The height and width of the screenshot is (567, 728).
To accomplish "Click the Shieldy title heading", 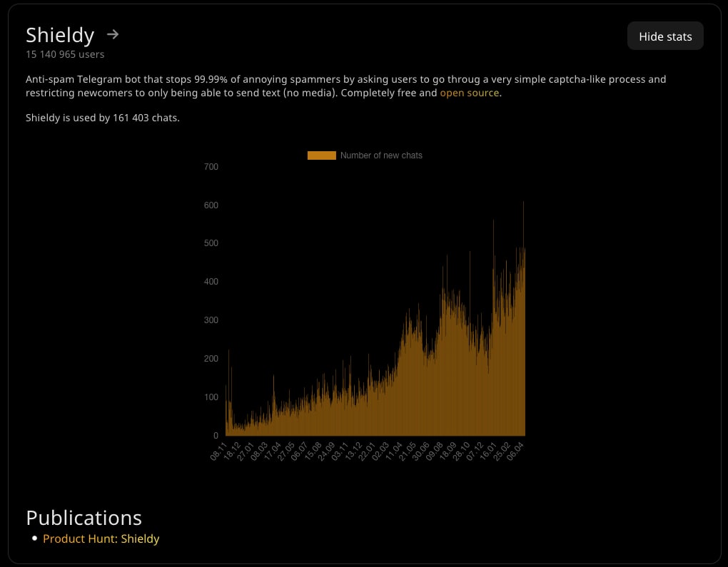I will [60, 35].
